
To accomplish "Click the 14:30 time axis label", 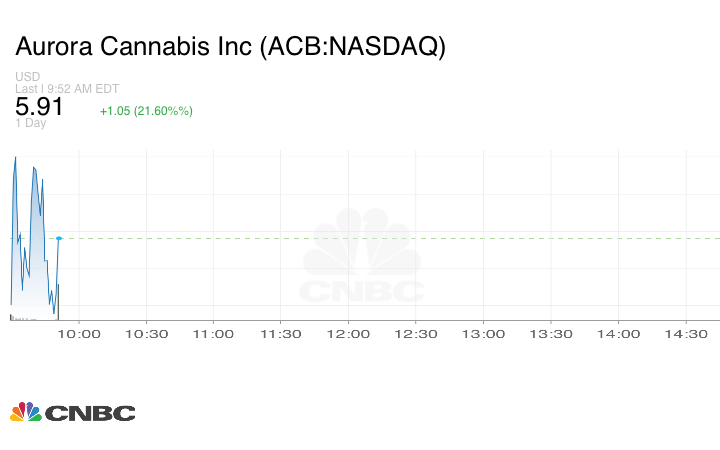I will [x=686, y=334].
